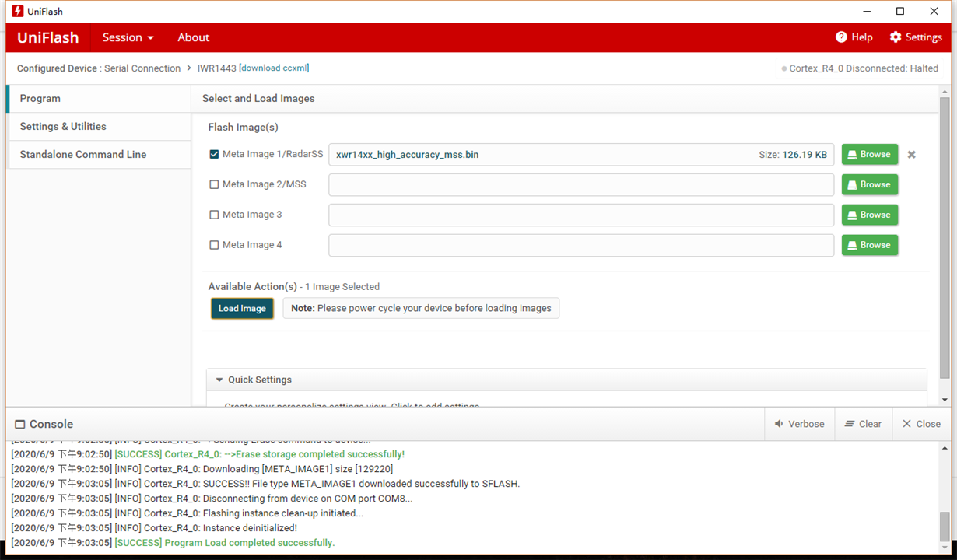Click Cortex_R4_0 Disconnected: Halted status
The width and height of the screenshot is (957, 560).
pyautogui.click(x=860, y=68)
